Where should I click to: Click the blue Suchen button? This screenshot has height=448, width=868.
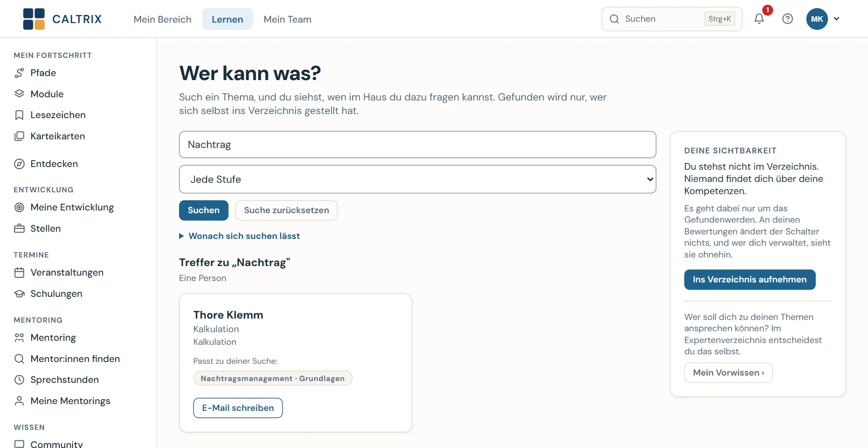click(203, 210)
